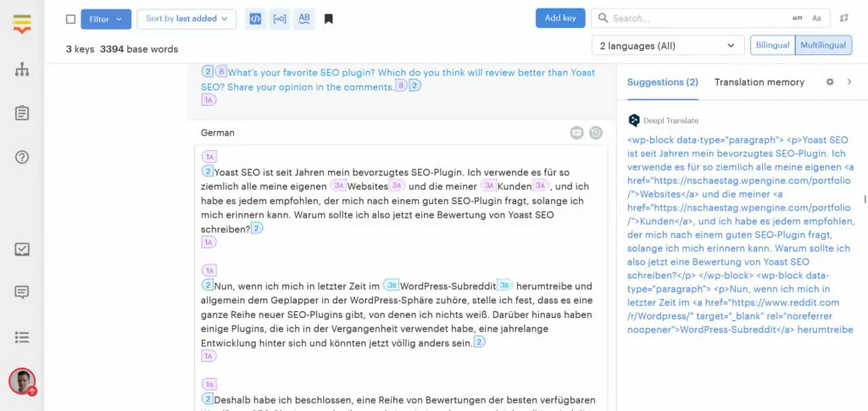Open the Sort by last added dropdown
Screen dimensions: 868x411
186,19
